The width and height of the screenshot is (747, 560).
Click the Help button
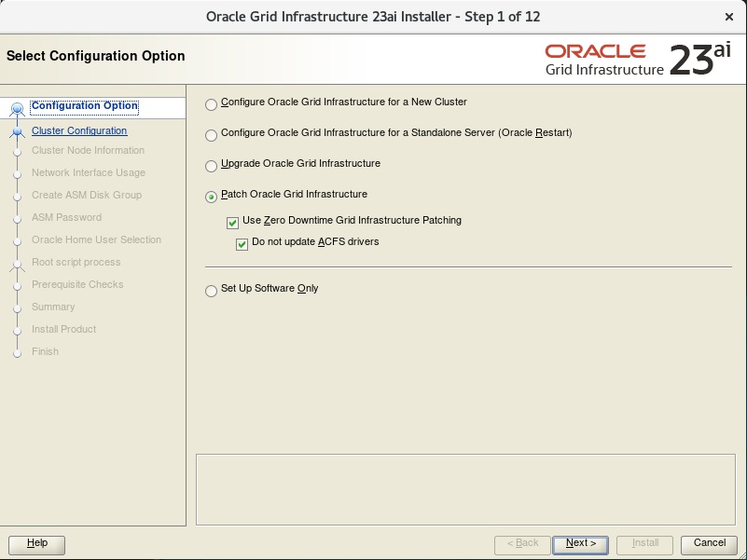click(x=36, y=544)
